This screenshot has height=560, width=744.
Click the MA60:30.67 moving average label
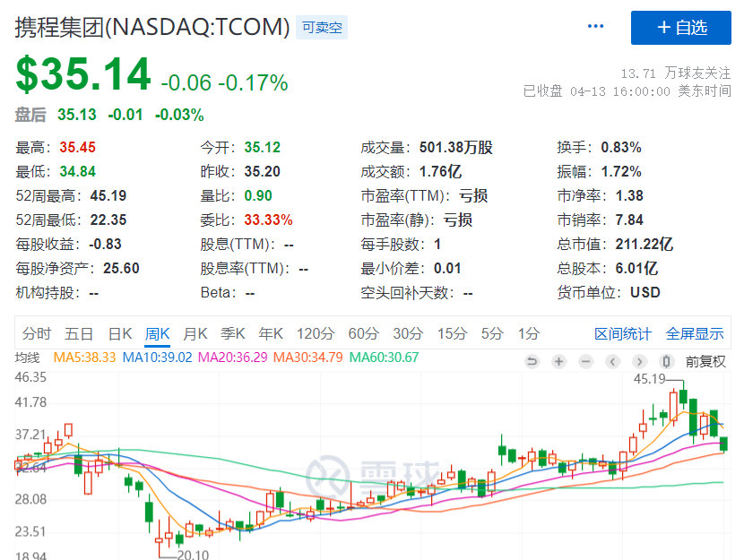(384, 357)
